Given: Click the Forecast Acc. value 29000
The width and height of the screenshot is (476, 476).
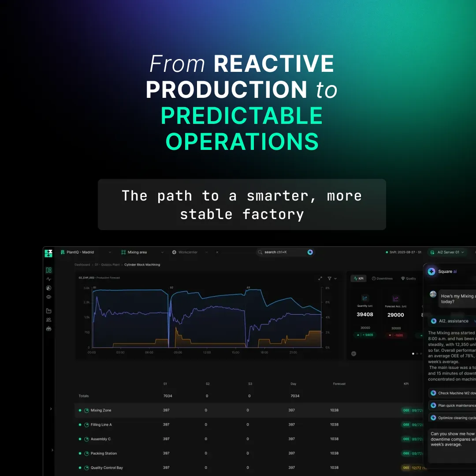Looking at the screenshot, I should (395, 315).
